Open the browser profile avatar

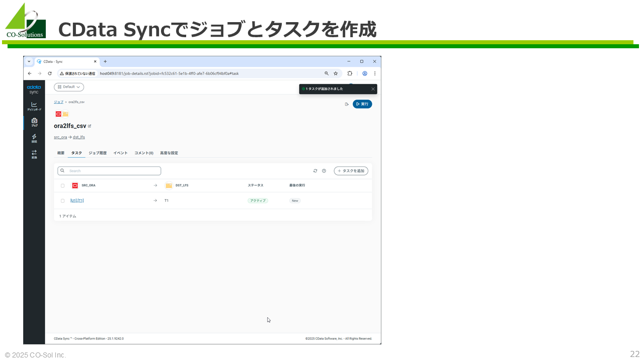pos(365,73)
